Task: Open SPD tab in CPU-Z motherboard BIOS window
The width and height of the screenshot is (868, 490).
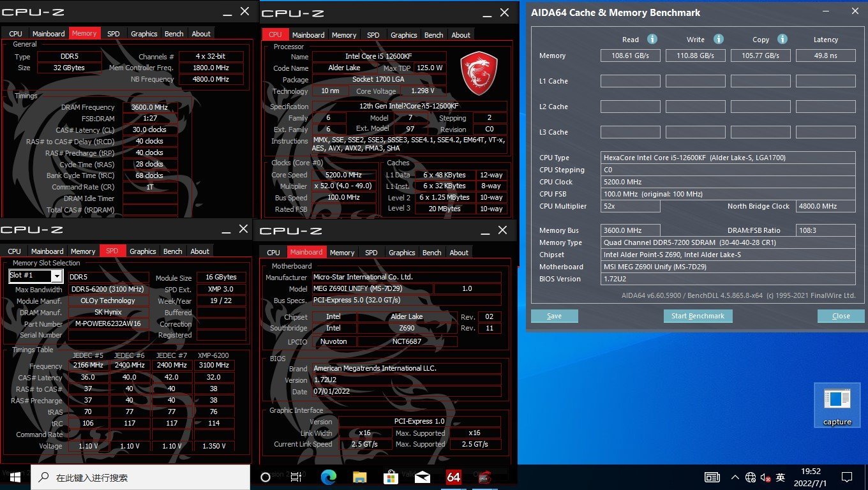Action: [371, 253]
